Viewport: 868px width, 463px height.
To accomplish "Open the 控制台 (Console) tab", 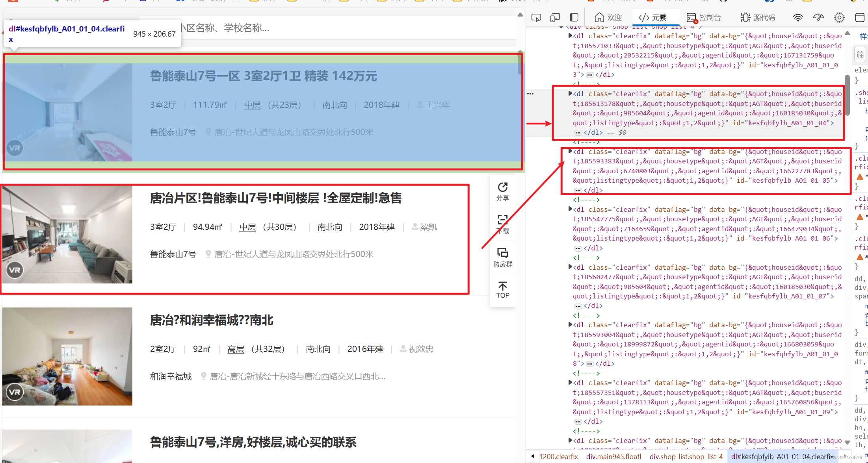I will [x=704, y=17].
